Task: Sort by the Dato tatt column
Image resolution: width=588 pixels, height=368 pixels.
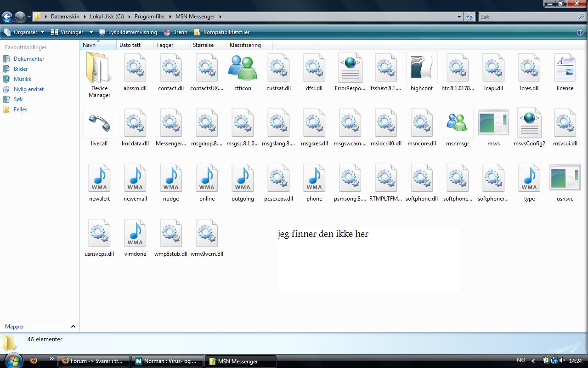Action: pos(135,45)
